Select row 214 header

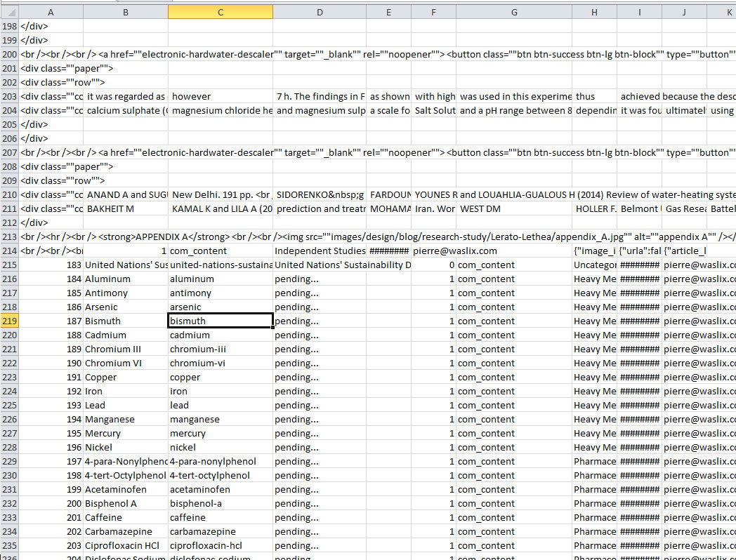pos(9,251)
